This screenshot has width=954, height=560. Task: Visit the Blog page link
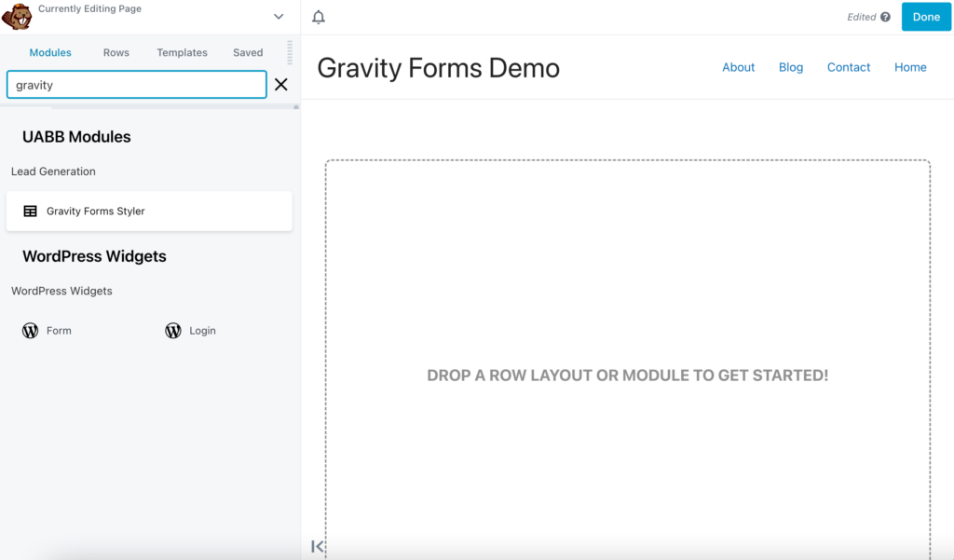pyautogui.click(x=790, y=67)
